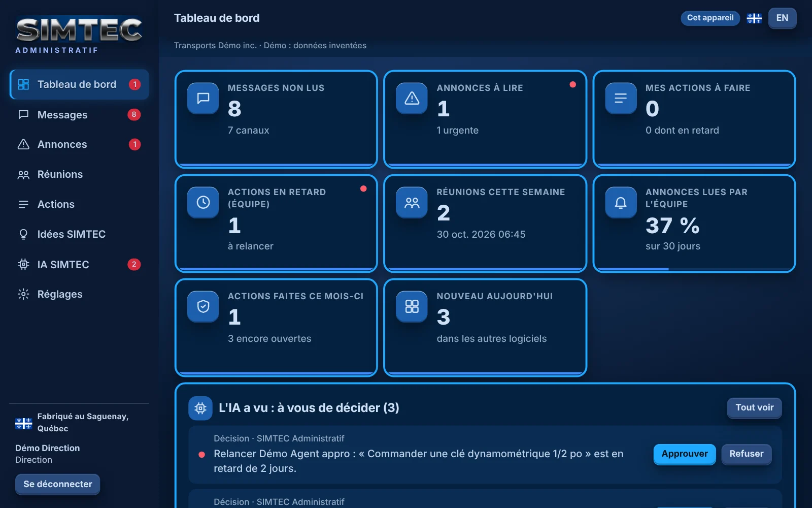This screenshot has width=812, height=508.
Task: Click the grid icon on Nouveau aujourd'hui card
Action: [x=412, y=306]
